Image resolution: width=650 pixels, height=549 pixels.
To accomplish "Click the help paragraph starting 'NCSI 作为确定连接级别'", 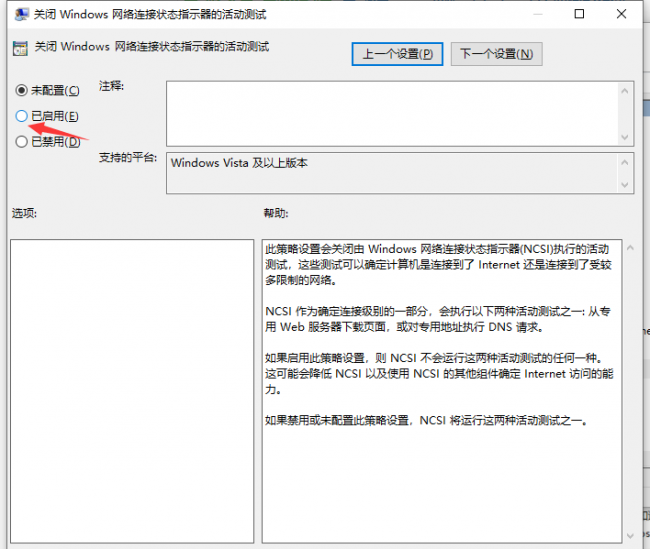I will pos(438,319).
